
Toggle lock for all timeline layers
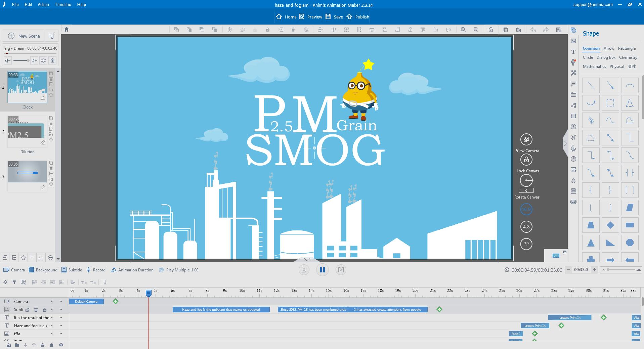click(x=51, y=345)
